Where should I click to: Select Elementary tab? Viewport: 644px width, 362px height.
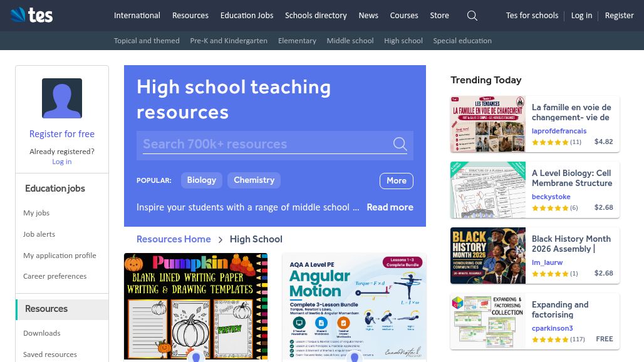(297, 41)
